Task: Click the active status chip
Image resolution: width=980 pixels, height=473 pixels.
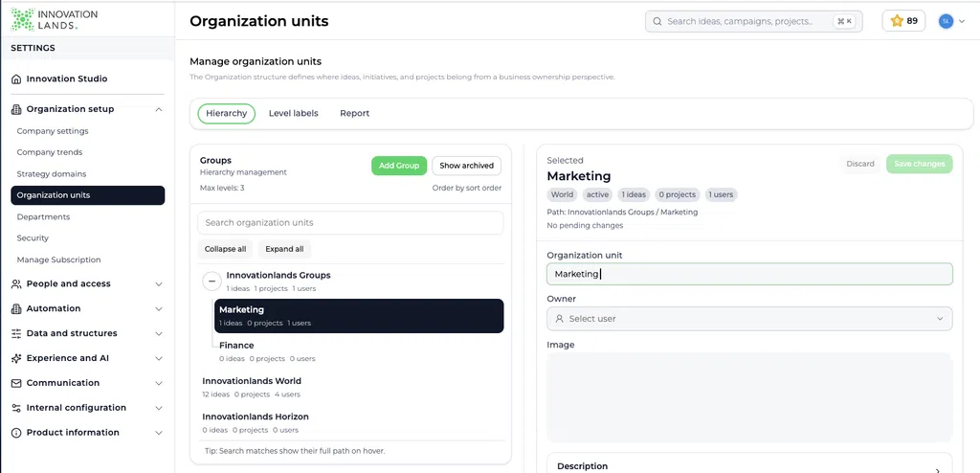Action: click(x=597, y=194)
